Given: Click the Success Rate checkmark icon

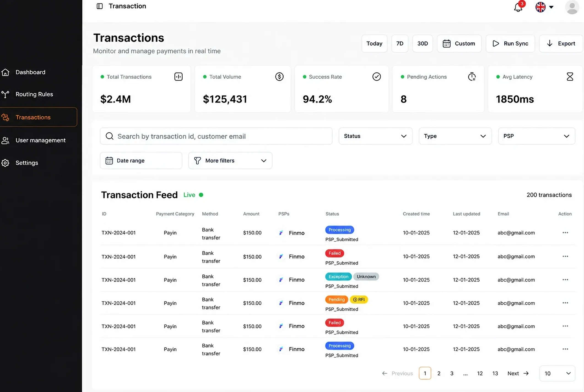Looking at the screenshot, I should tap(377, 77).
